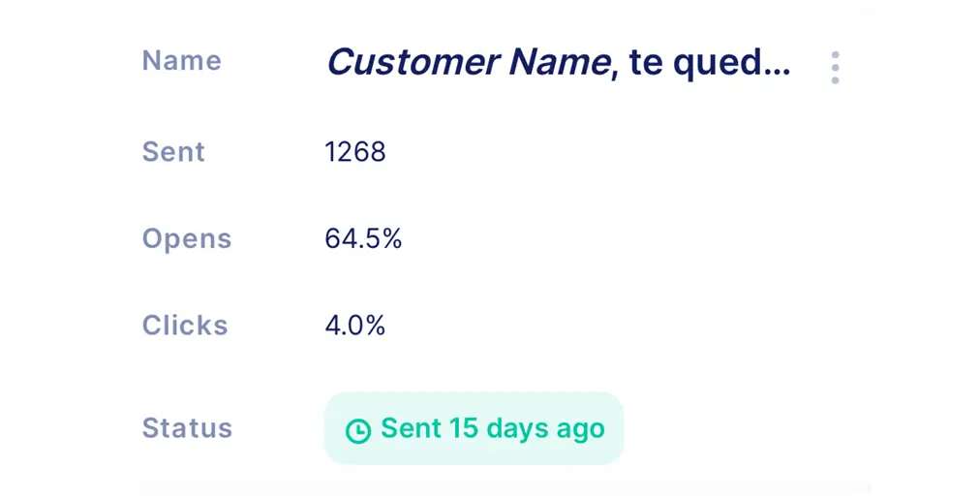
Task: Click the percent sign after 4.0
Action: [375, 326]
